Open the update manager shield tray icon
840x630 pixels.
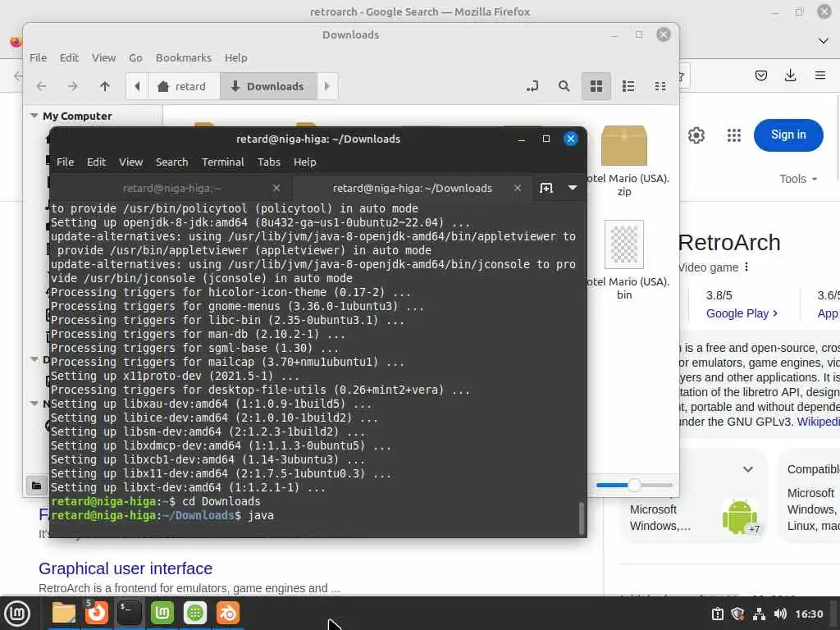pyautogui.click(x=738, y=614)
